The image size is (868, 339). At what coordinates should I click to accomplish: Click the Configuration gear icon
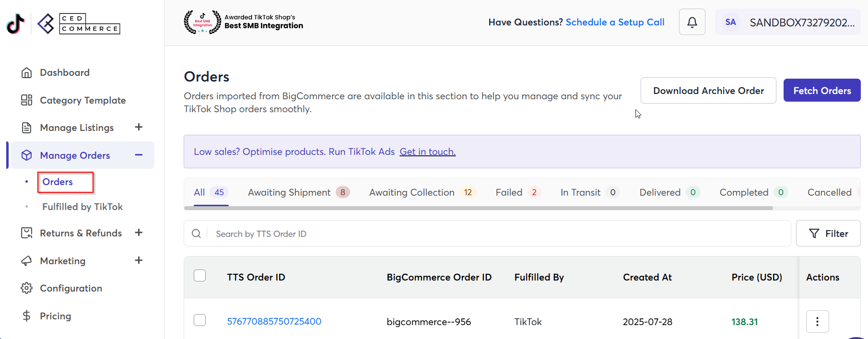click(27, 288)
